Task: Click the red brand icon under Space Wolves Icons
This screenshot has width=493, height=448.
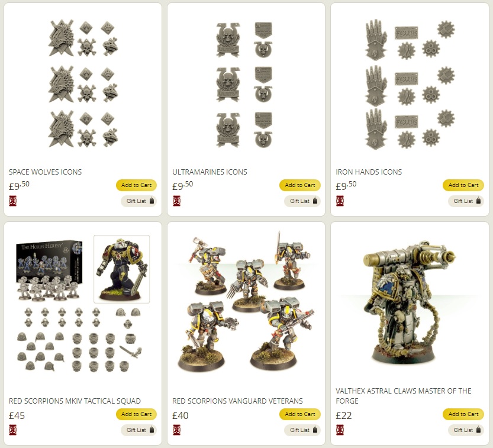Action: click(x=12, y=201)
